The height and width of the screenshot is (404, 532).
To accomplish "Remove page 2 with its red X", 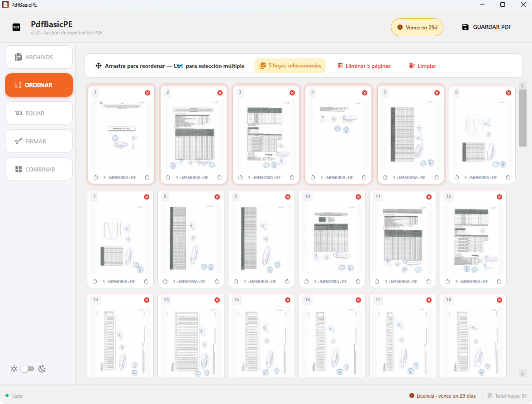I will point(220,93).
